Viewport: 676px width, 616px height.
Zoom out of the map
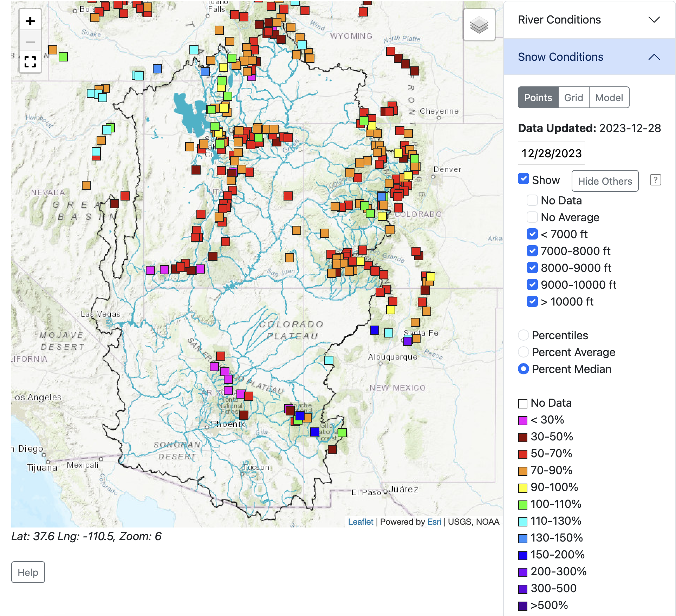(x=30, y=42)
